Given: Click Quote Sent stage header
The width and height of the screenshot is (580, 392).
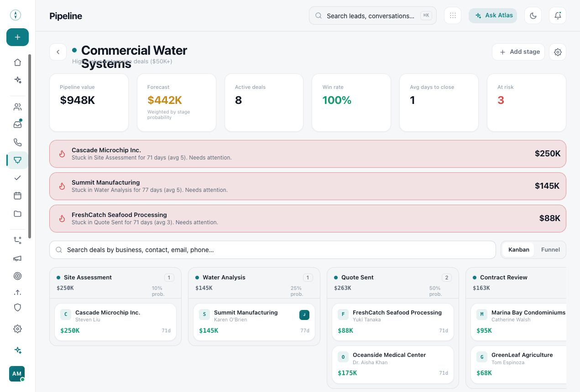Looking at the screenshot, I should [393, 283].
